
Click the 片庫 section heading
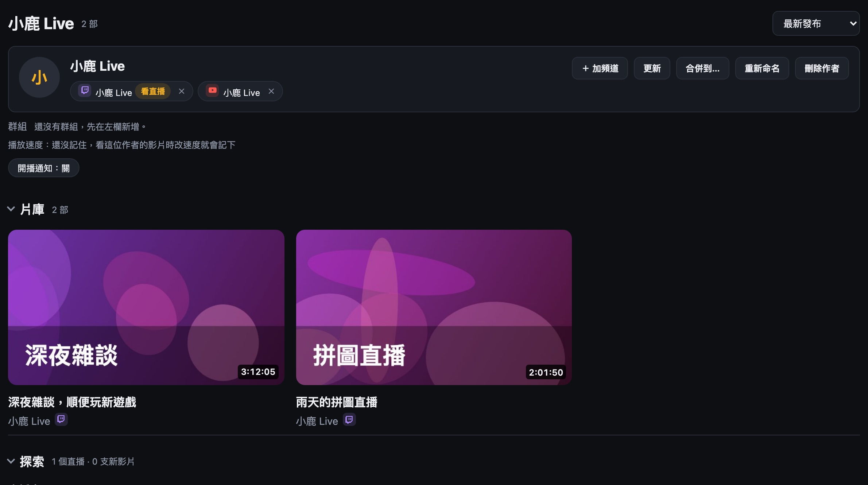pos(32,209)
